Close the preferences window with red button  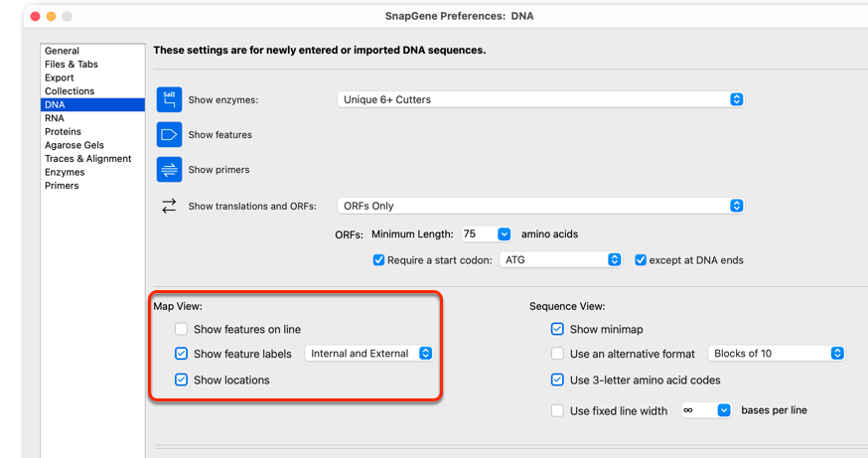(x=36, y=16)
